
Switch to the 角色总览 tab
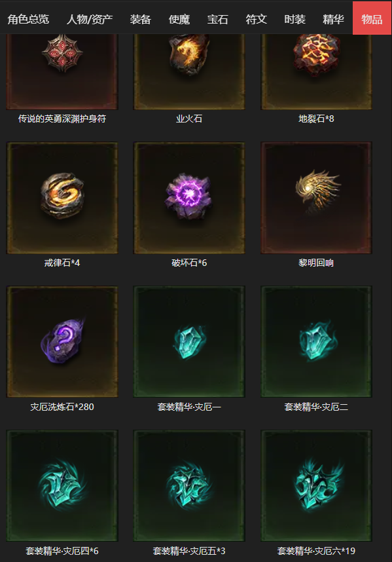click(x=28, y=18)
